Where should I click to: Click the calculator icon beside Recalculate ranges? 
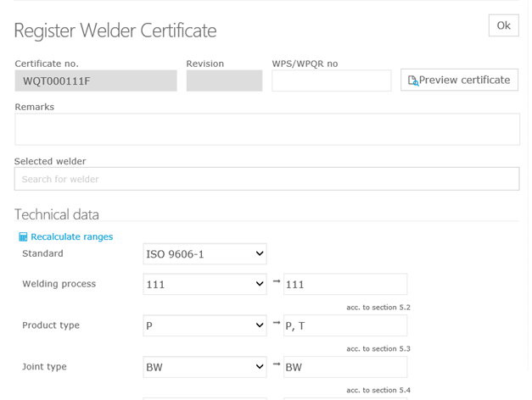tap(23, 237)
